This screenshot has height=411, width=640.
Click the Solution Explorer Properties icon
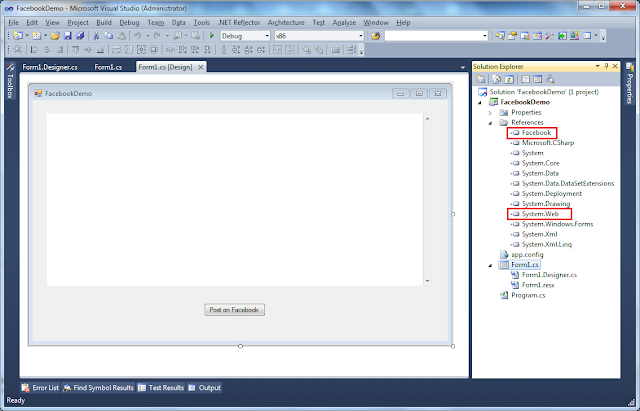click(x=481, y=79)
